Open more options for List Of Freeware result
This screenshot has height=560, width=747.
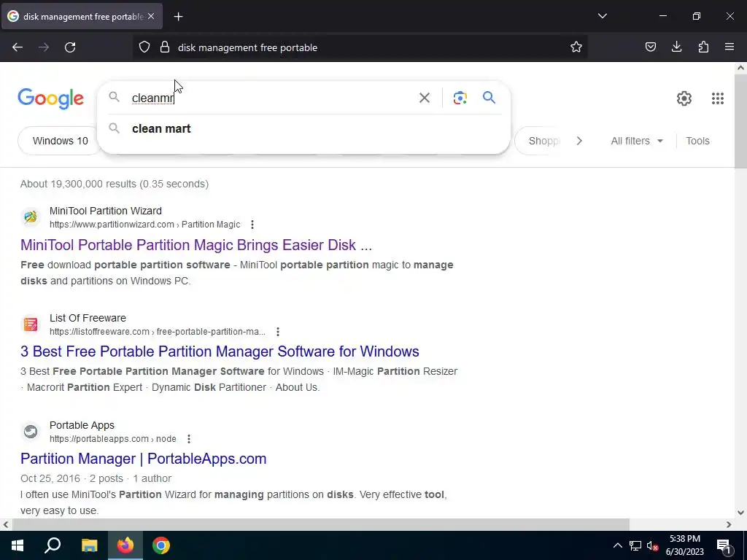[x=278, y=332]
